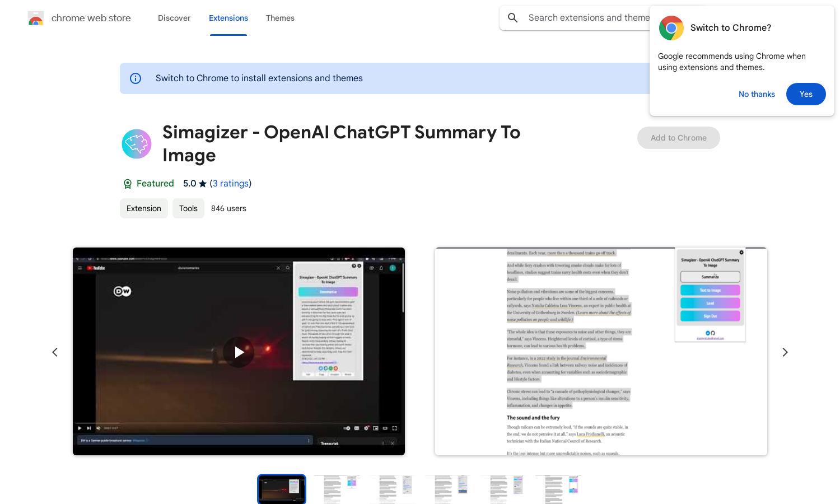Click the Featured badge icon

tap(127, 184)
